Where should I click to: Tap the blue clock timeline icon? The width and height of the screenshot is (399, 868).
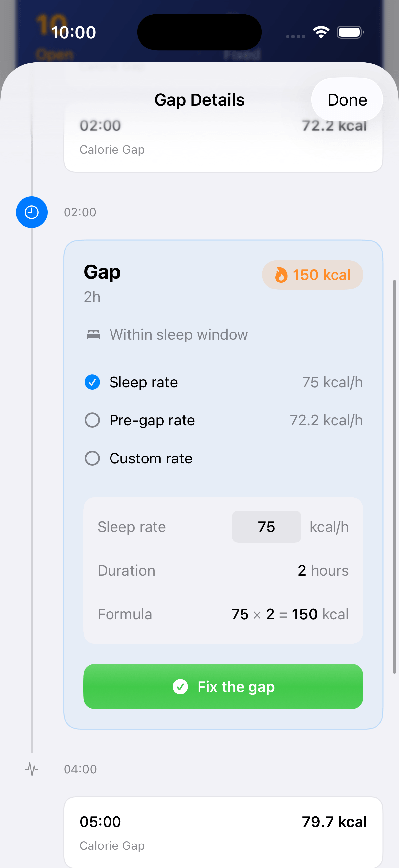pyautogui.click(x=31, y=212)
